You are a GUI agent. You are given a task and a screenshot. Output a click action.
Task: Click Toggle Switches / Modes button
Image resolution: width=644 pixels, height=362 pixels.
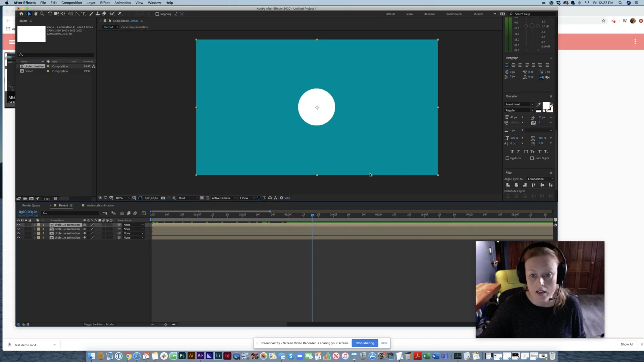(99, 324)
